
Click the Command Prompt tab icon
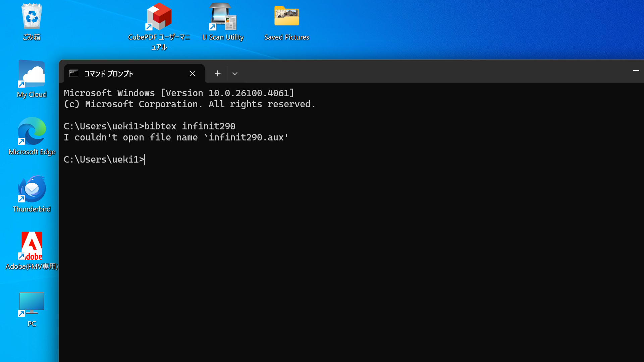click(x=74, y=73)
